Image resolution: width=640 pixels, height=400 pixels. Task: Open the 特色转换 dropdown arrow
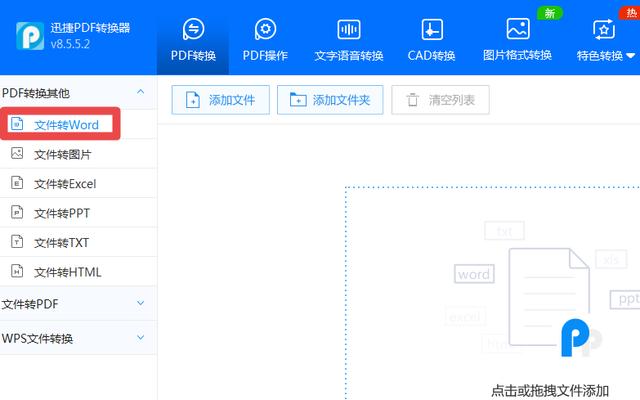tap(631, 56)
